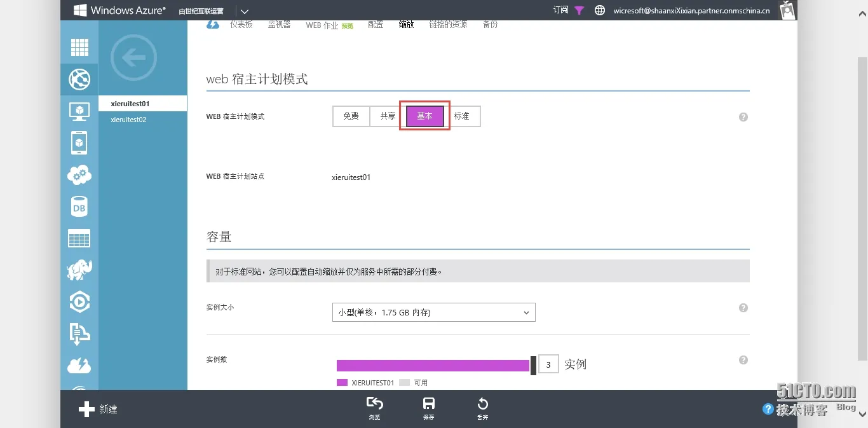
Task: Open the All Items grid icon
Action: (79, 48)
